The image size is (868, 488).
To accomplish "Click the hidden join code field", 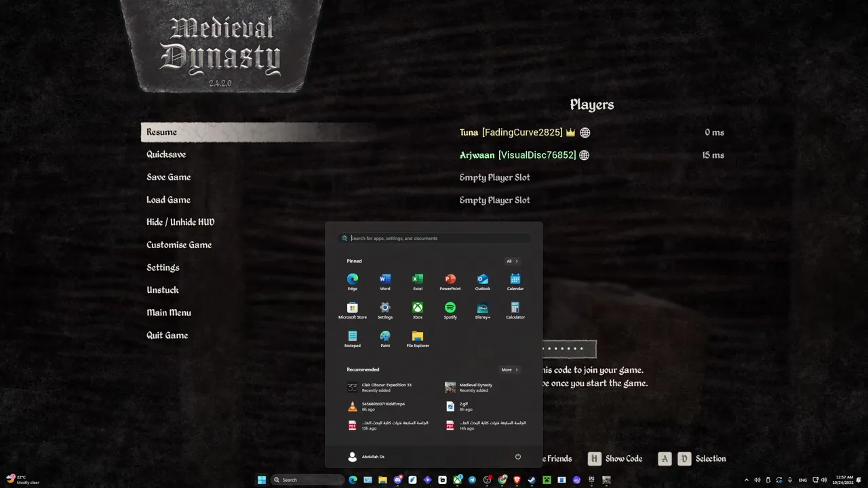I will [569, 349].
